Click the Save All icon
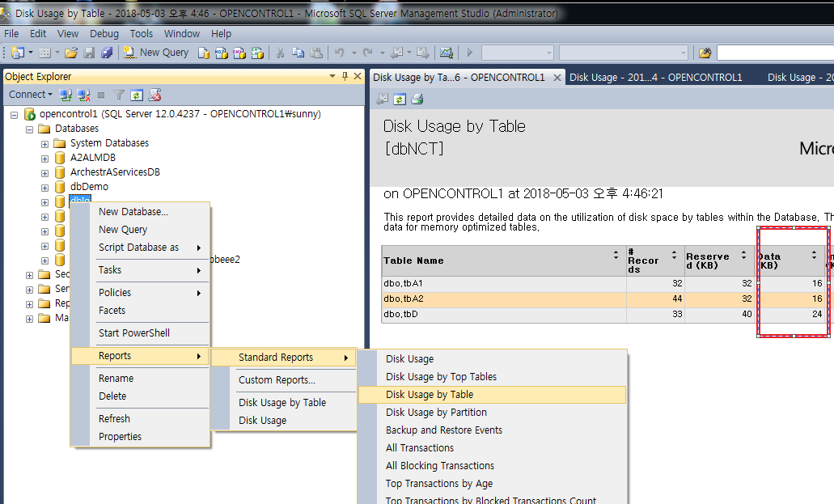Viewport: 834px width, 504px height. (x=107, y=53)
